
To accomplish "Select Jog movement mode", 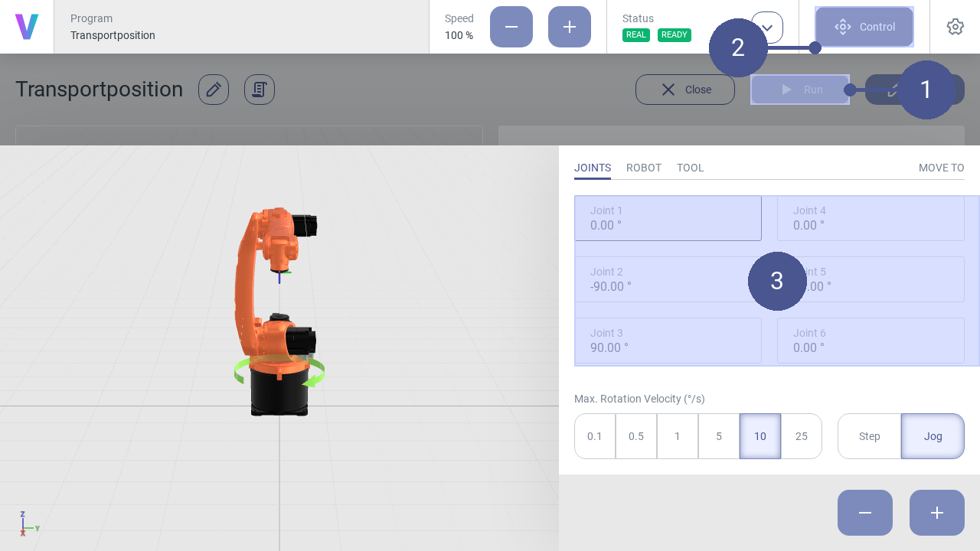I will [x=933, y=436].
